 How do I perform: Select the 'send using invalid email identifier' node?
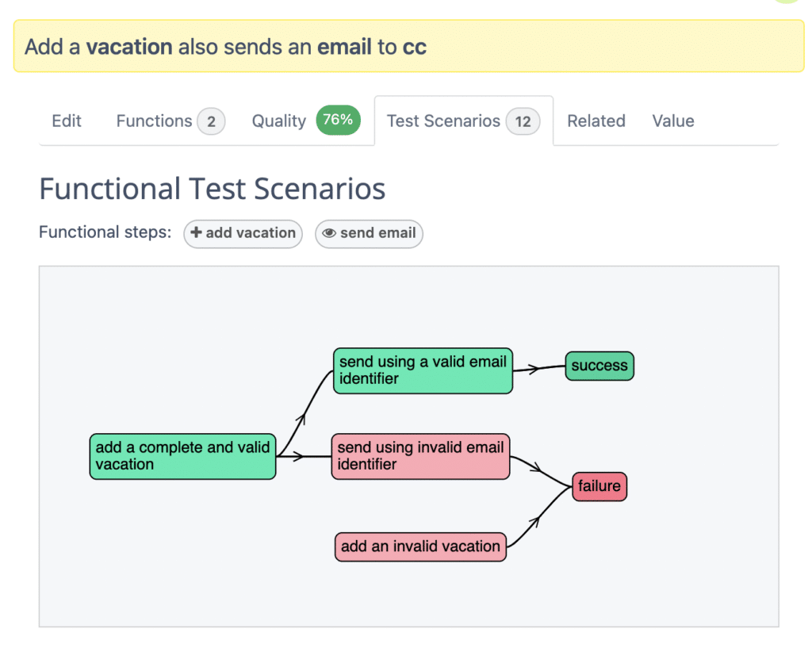tap(420, 456)
